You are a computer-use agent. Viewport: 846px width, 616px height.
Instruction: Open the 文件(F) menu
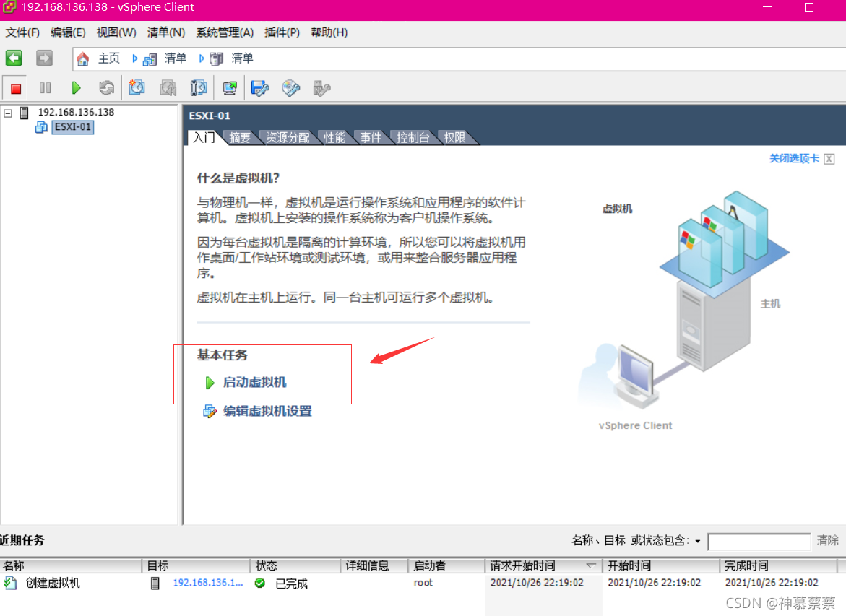22,33
